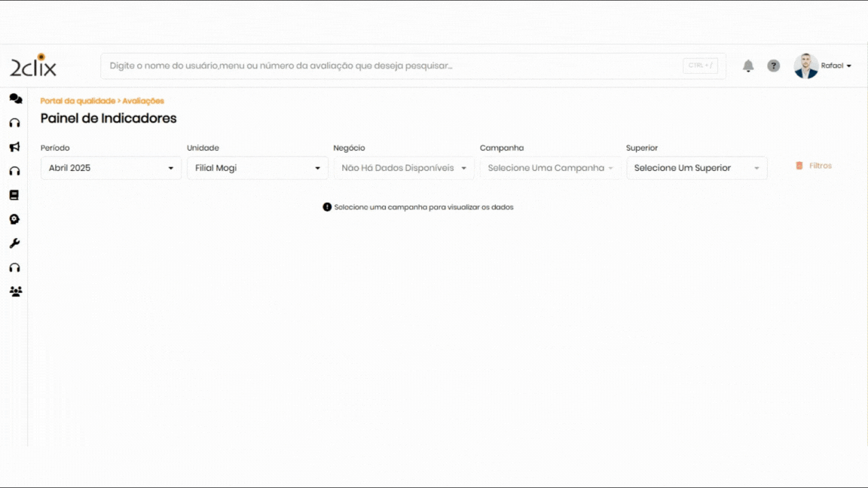The height and width of the screenshot is (488, 868).
Task: Open the wrench settings sidebar icon
Action: [14, 243]
